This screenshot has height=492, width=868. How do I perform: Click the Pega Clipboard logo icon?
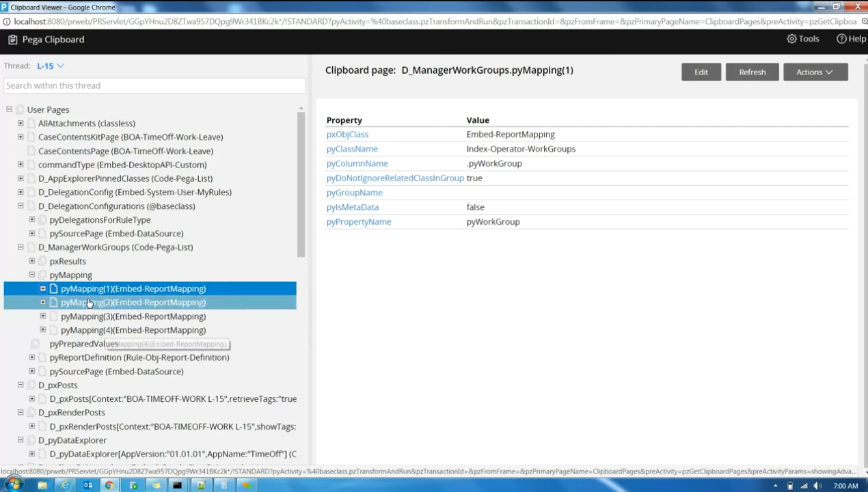(x=12, y=39)
